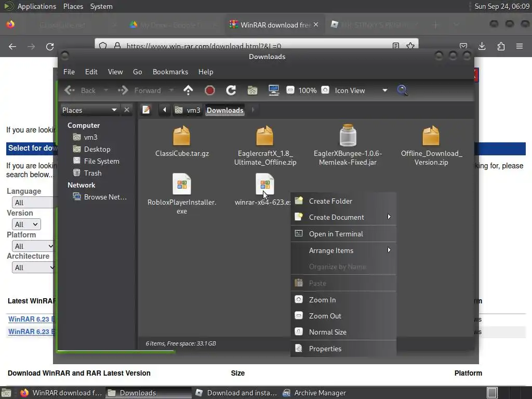Reload the Downloads folder view

pos(231,90)
